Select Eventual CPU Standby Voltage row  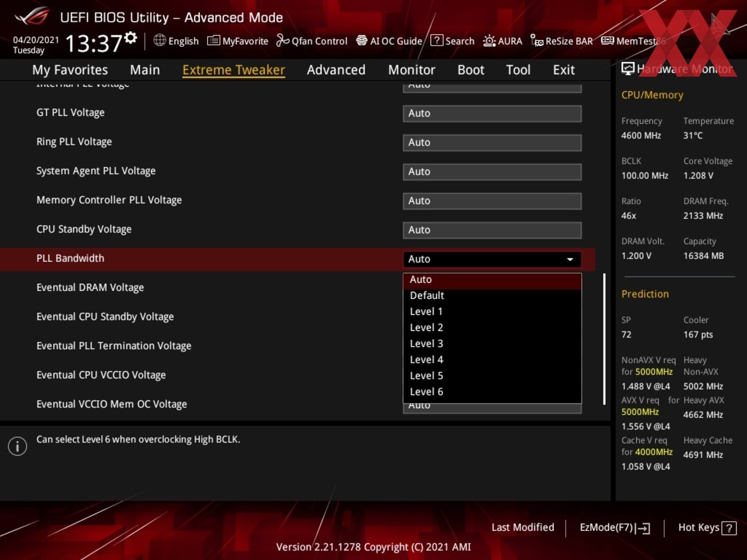click(x=105, y=317)
